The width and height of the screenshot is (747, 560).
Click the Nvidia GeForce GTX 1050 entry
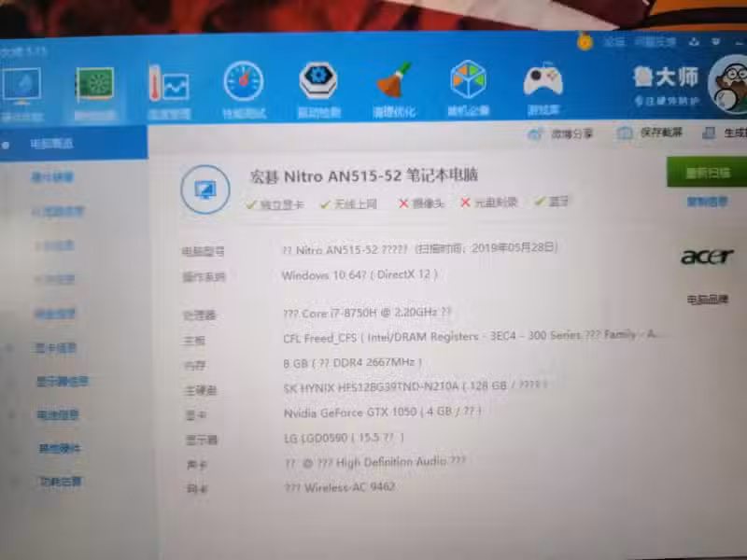[x=383, y=412]
